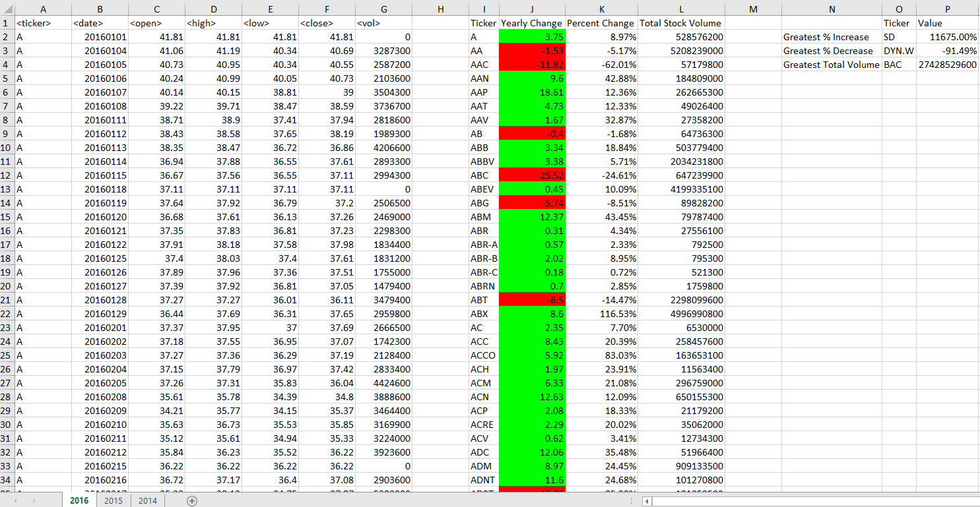The width and height of the screenshot is (980, 507).
Task: Click the red -11.82 yearly change cell
Action: pyautogui.click(x=532, y=65)
